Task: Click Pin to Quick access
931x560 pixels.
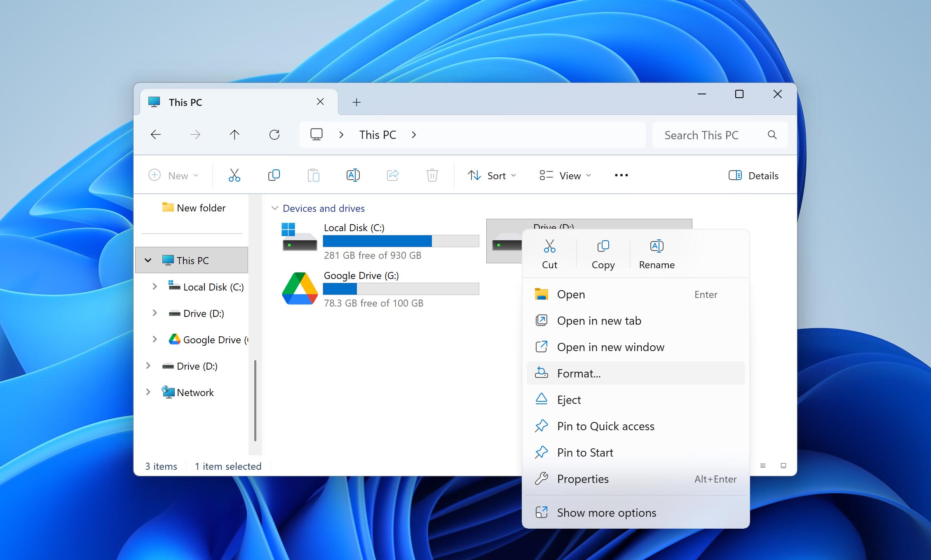Action: (605, 426)
